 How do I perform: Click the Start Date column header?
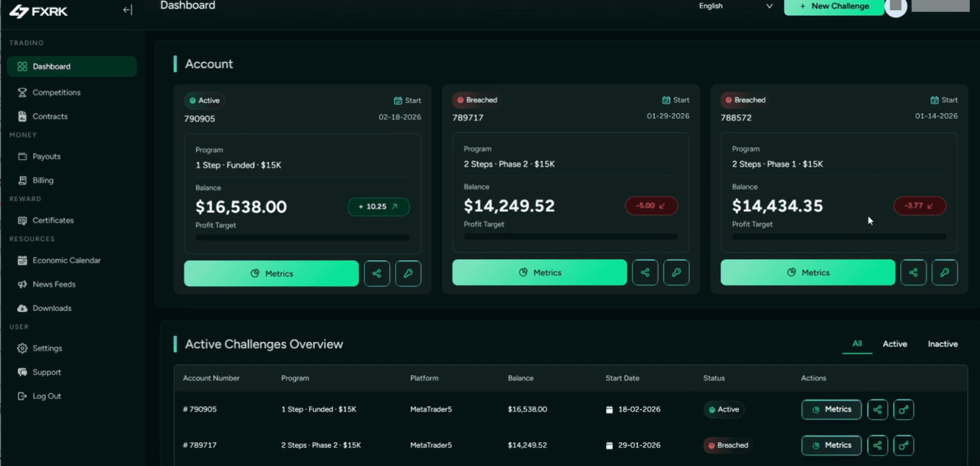click(x=622, y=378)
